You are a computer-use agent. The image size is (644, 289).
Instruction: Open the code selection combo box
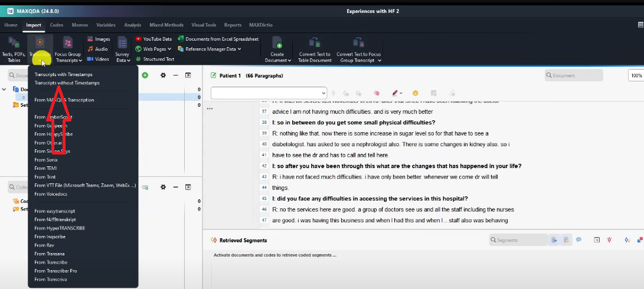point(269,93)
